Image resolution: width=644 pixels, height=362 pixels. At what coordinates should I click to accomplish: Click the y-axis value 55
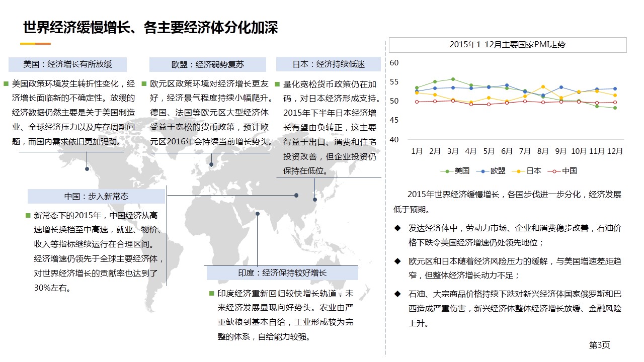coord(394,82)
